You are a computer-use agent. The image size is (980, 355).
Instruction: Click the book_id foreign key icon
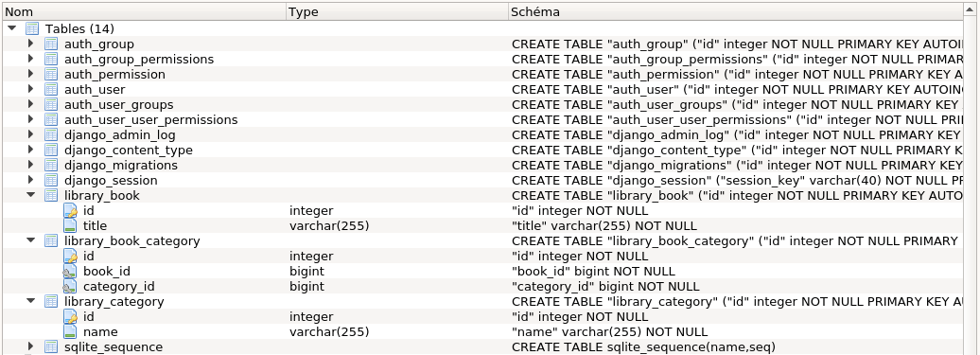click(70, 272)
